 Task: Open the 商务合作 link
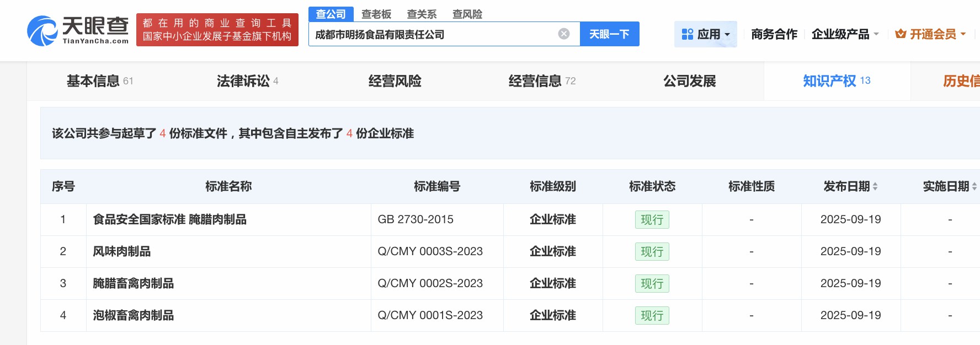click(x=774, y=34)
